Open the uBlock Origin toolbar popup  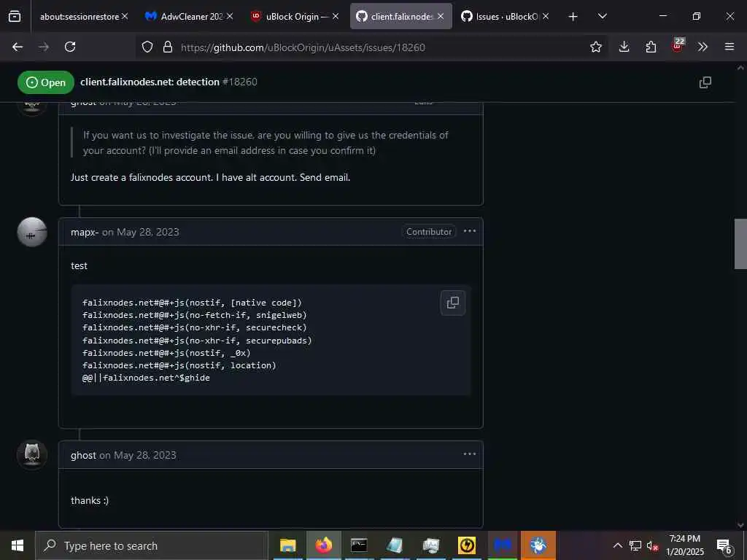pos(678,46)
